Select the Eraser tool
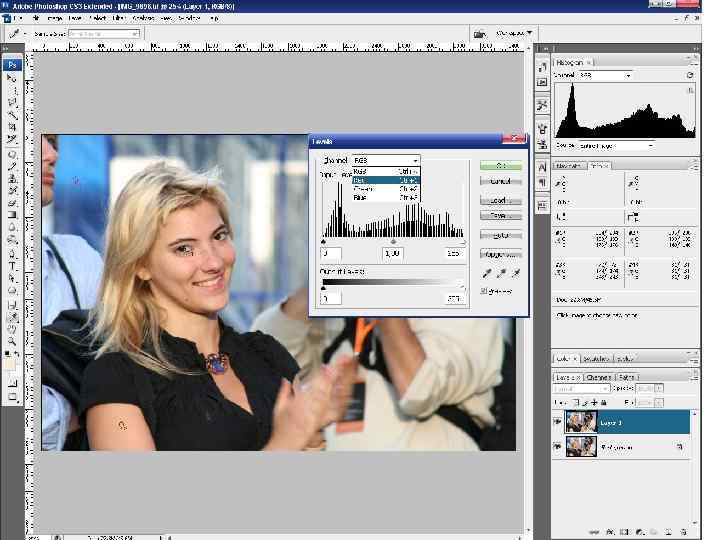This screenshot has width=720, height=540. [x=12, y=202]
